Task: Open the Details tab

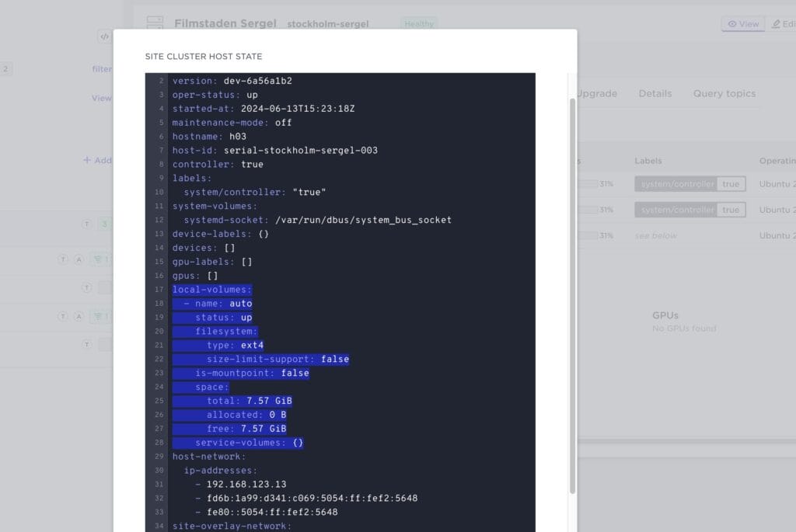Action: pyautogui.click(x=655, y=93)
